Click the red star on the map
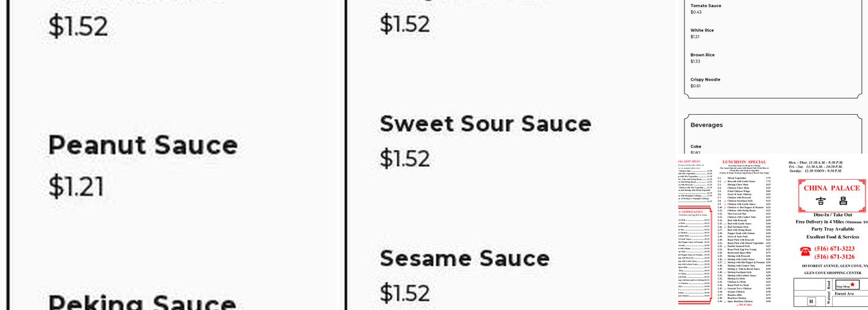868x310 pixels. 852,285
